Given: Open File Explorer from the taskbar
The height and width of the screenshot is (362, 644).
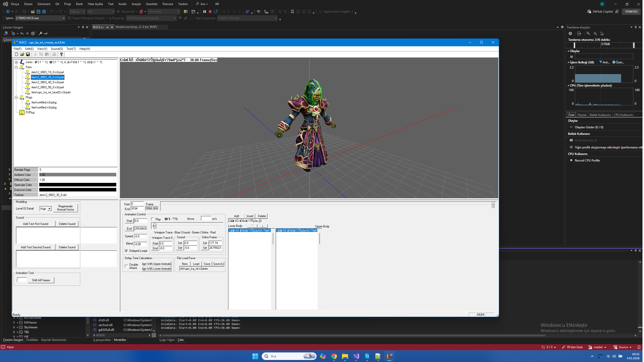Looking at the screenshot, I should (345, 356).
